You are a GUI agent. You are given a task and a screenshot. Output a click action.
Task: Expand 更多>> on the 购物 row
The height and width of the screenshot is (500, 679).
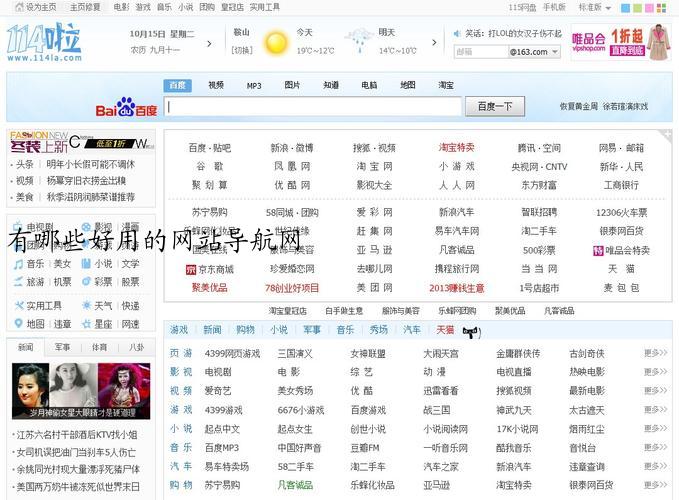click(x=655, y=485)
